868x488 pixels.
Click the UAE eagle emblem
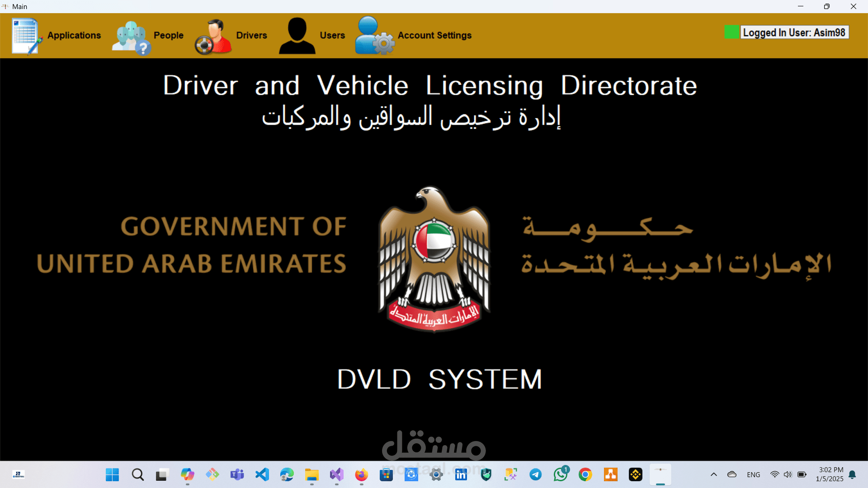[434, 259]
